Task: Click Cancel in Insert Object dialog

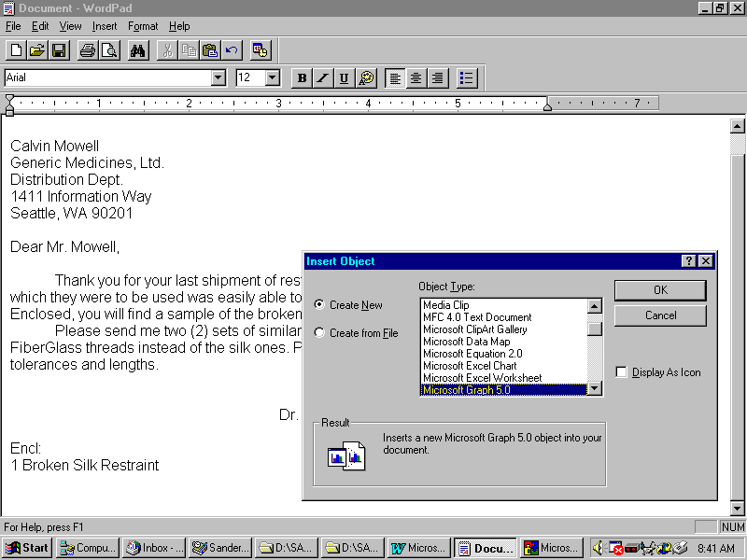Action: point(660,315)
